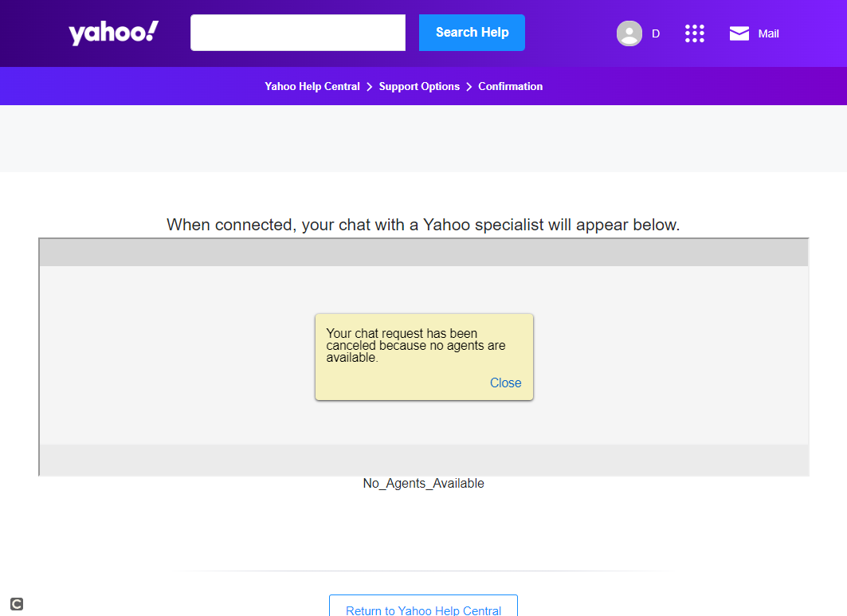Click the Mail envelope icon
The image size is (847, 616).
(739, 33)
